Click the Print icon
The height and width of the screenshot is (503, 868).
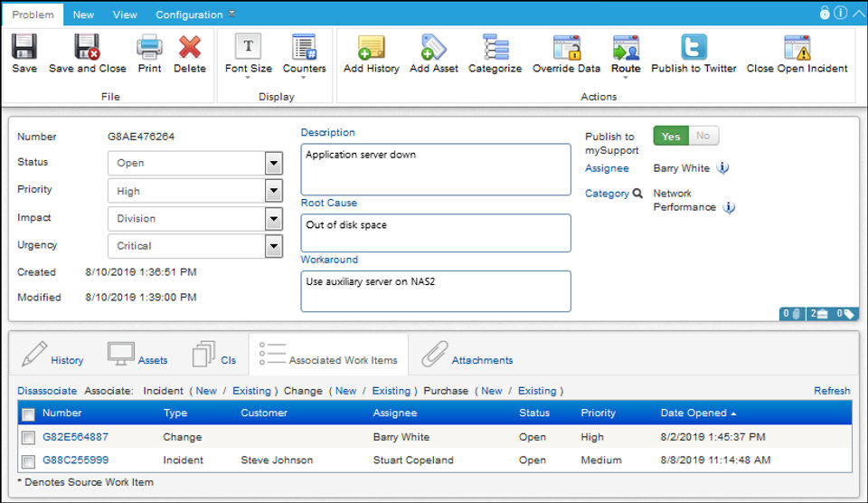148,47
